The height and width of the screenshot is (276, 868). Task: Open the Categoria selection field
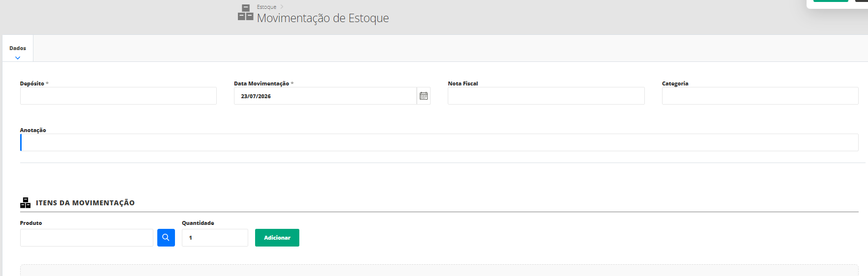(x=760, y=96)
